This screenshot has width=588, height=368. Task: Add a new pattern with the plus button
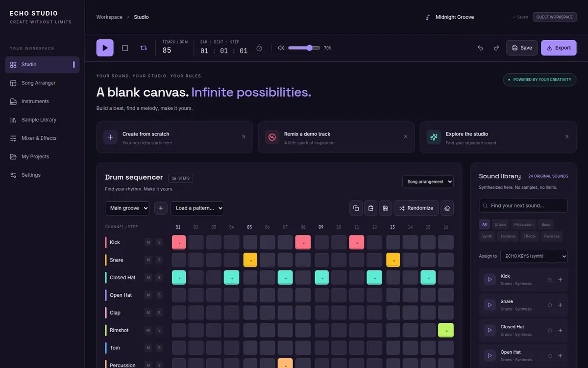[x=161, y=208]
